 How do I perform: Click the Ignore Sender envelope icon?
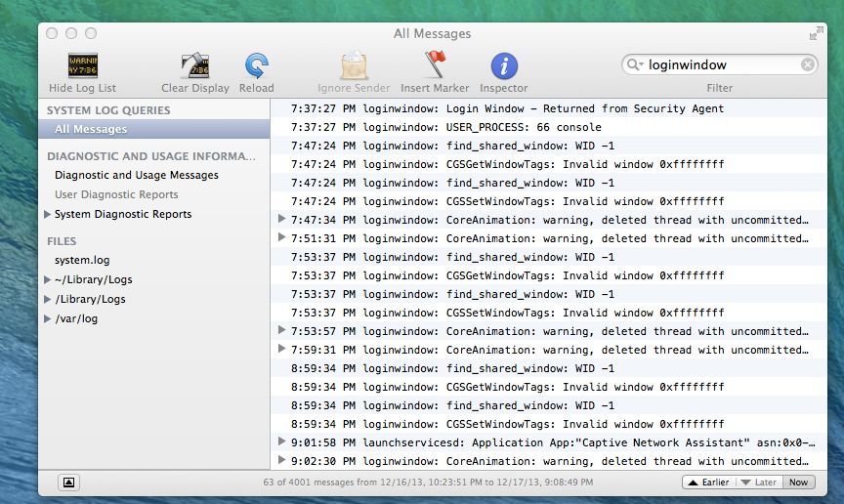(354, 65)
